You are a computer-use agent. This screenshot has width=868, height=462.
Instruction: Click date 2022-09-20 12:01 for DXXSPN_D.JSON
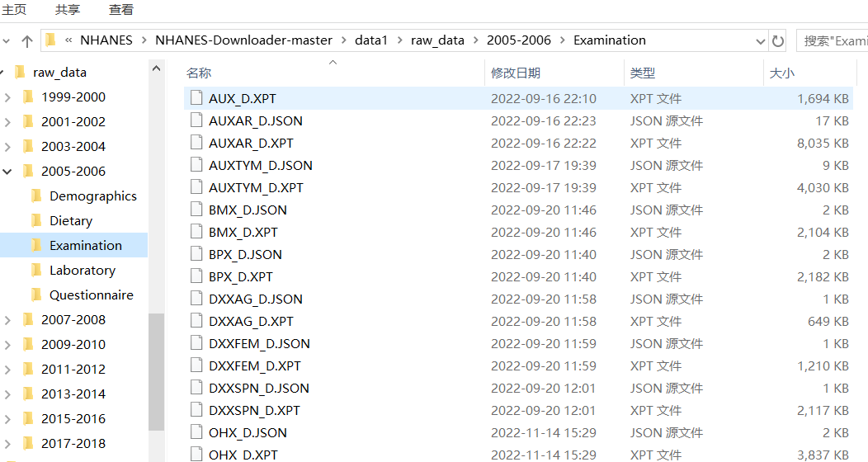click(543, 389)
